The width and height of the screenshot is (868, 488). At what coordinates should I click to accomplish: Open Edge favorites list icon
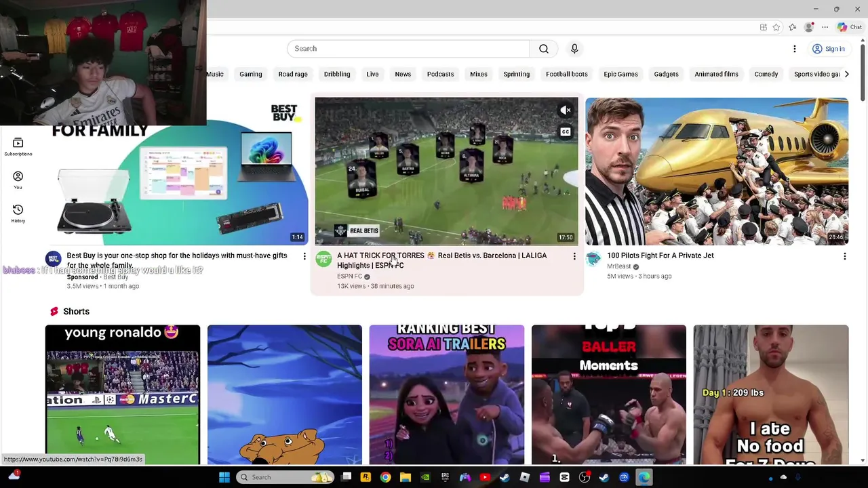[x=792, y=27]
